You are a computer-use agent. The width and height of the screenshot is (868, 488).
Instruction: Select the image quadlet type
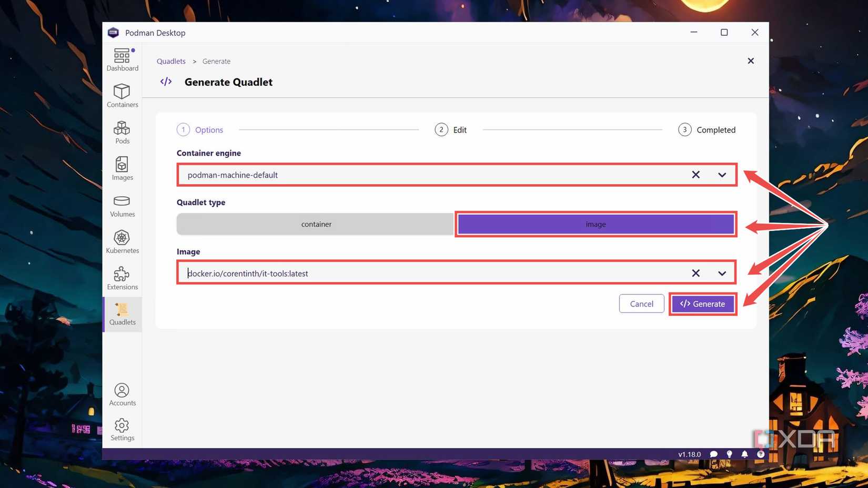pyautogui.click(x=595, y=224)
